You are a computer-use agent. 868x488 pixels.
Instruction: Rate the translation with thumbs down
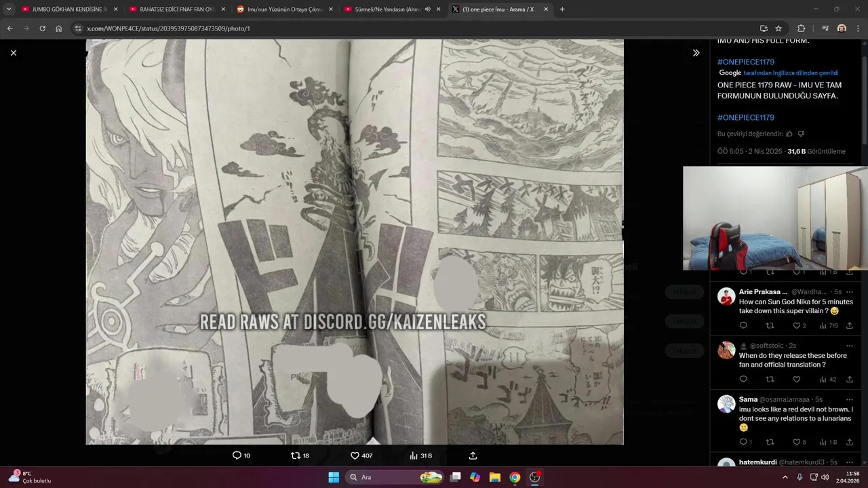(x=801, y=134)
